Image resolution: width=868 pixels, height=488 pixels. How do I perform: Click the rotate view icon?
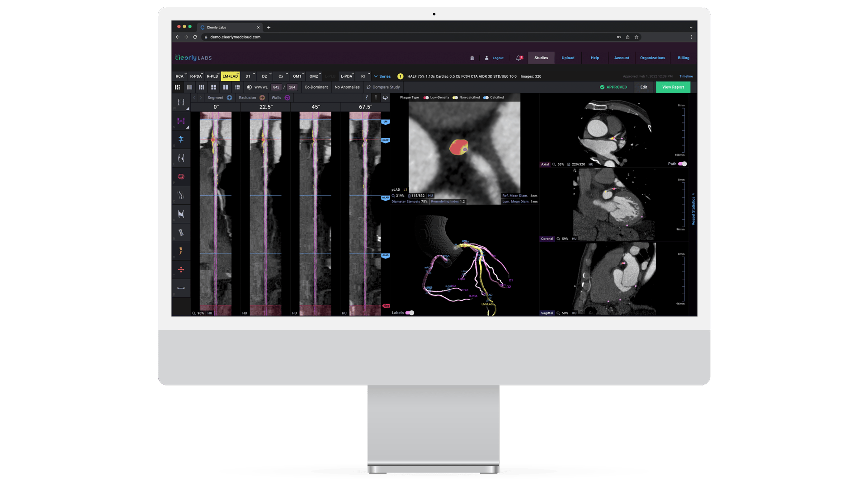(x=385, y=98)
